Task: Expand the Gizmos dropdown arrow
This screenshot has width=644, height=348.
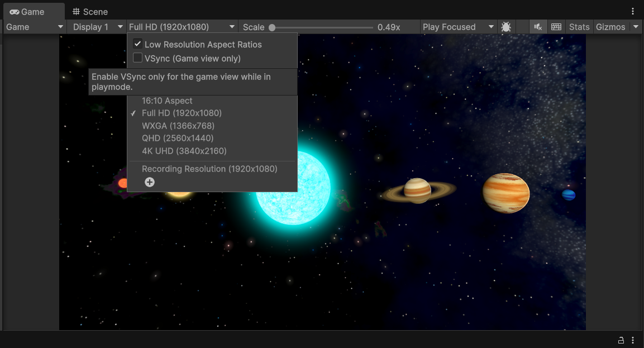Action: click(x=636, y=27)
